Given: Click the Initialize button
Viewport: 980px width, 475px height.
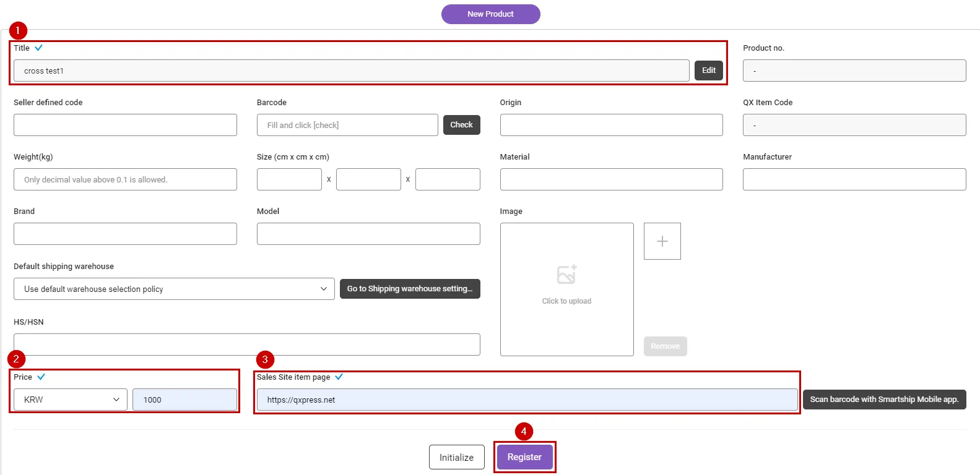Looking at the screenshot, I should click(457, 458).
